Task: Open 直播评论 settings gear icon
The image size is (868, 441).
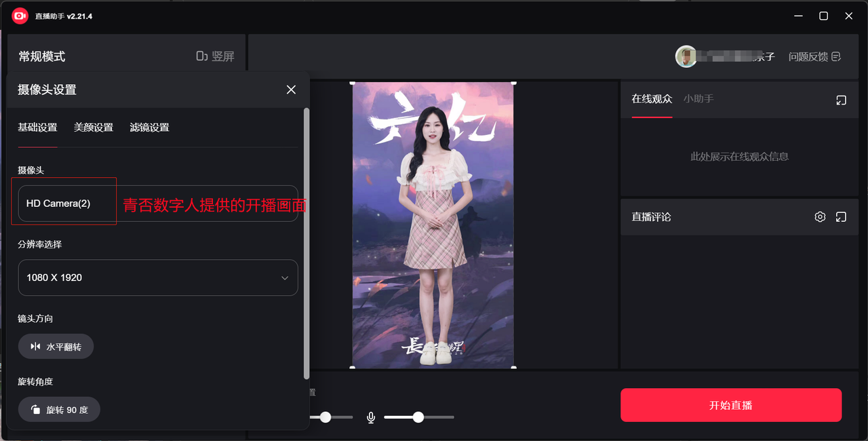Action: 820,217
